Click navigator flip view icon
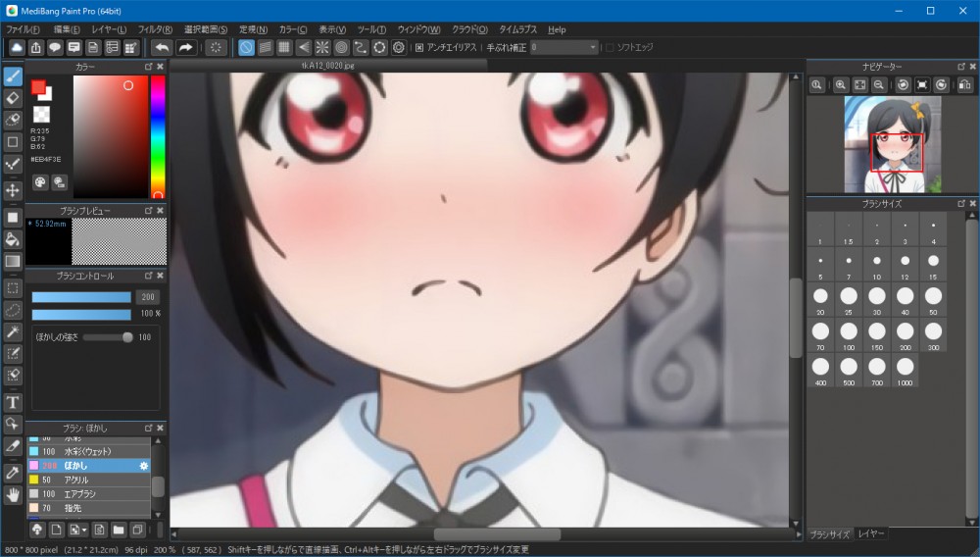 pos(964,85)
